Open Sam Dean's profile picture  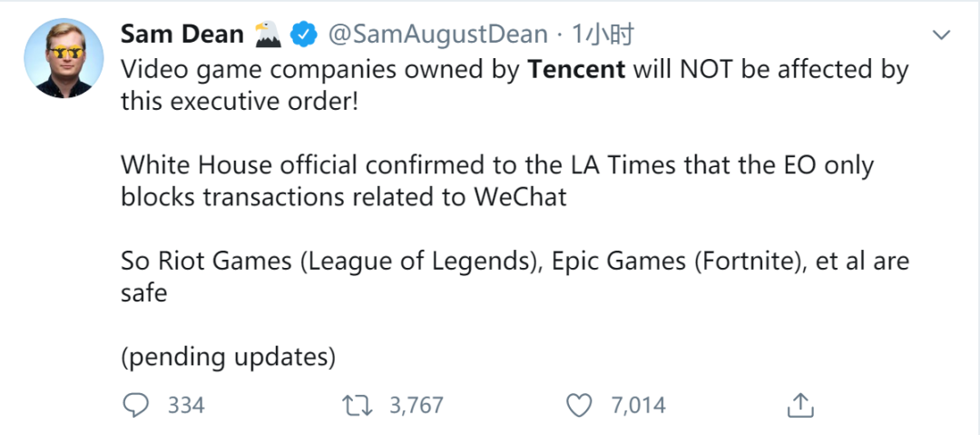[64, 56]
